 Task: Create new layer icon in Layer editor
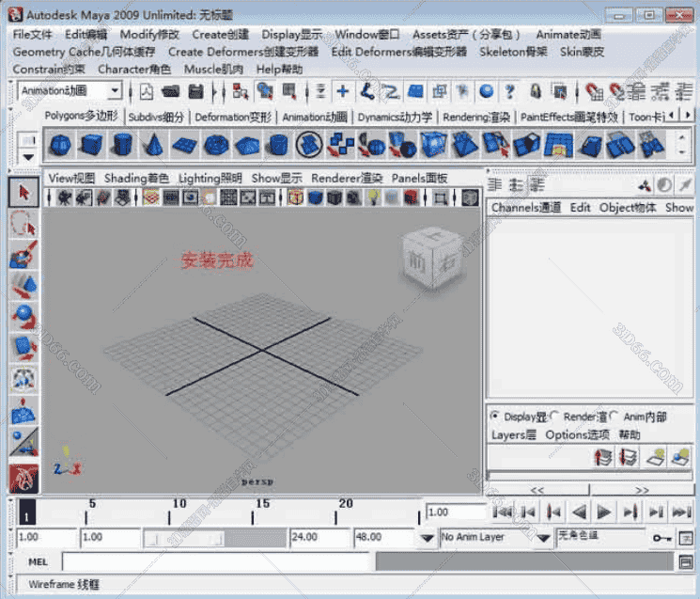tap(656, 457)
